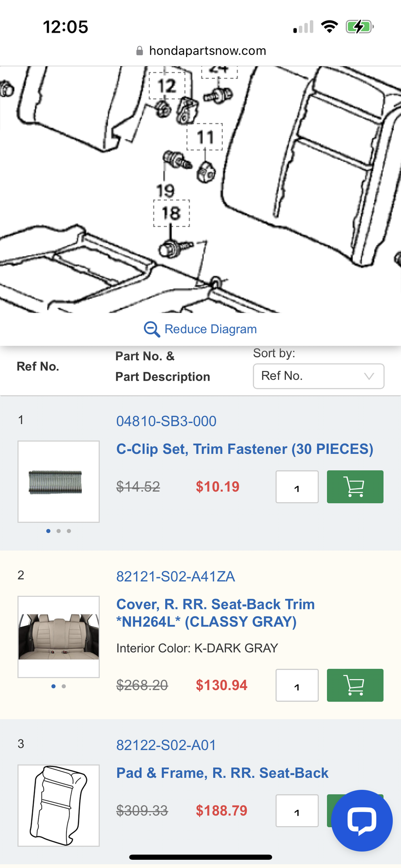
Task: Open C-Clip Set, Trim Fastener link
Action: (245, 449)
